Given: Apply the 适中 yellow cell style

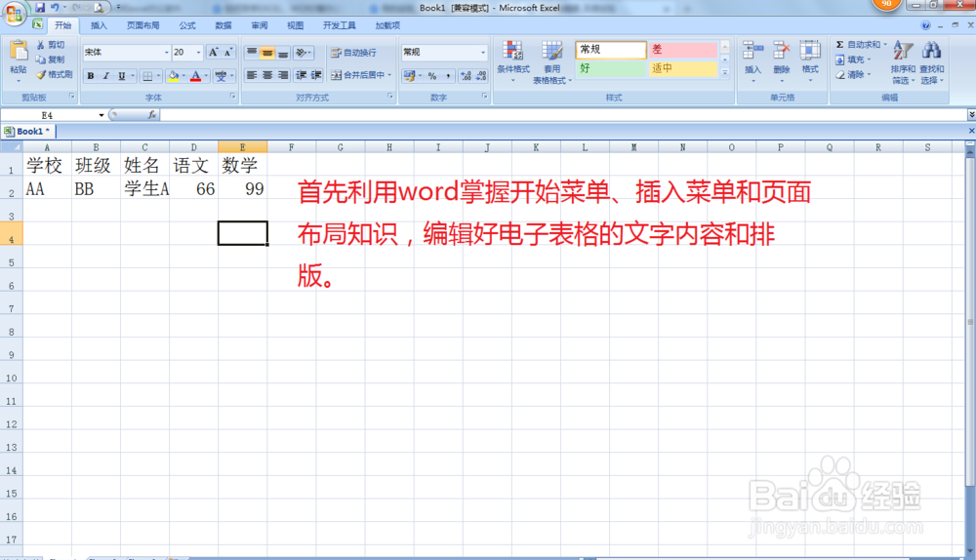Looking at the screenshot, I should click(683, 68).
